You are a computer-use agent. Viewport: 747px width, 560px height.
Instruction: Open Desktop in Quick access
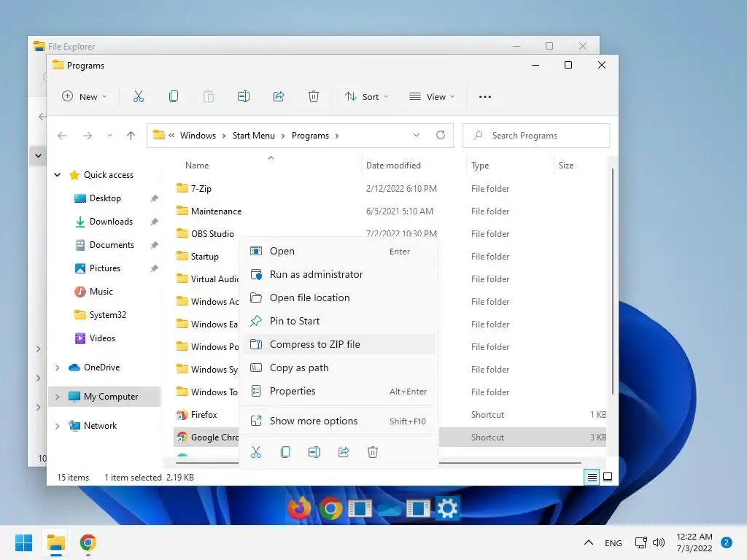[105, 198]
